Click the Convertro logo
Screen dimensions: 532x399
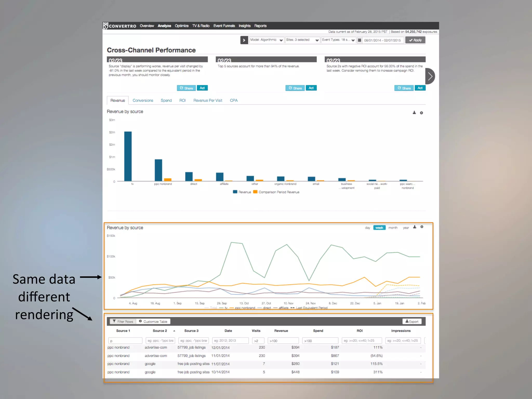120,26
